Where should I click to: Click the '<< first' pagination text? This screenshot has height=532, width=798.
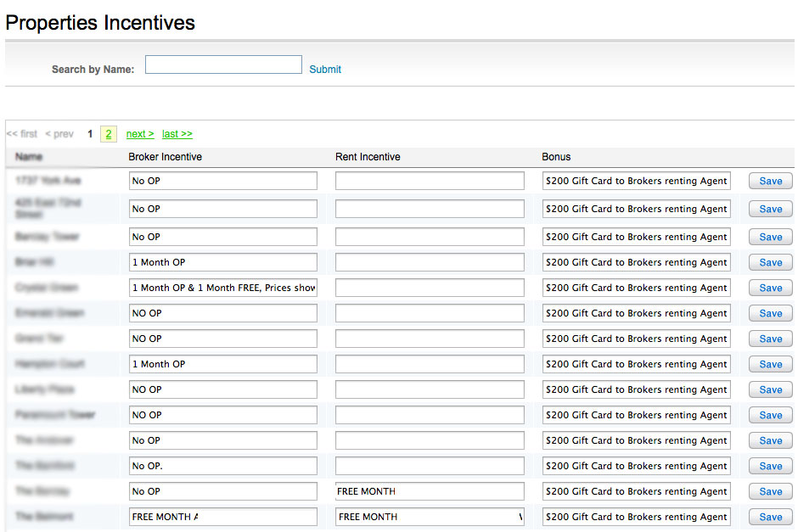pyautogui.click(x=22, y=134)
